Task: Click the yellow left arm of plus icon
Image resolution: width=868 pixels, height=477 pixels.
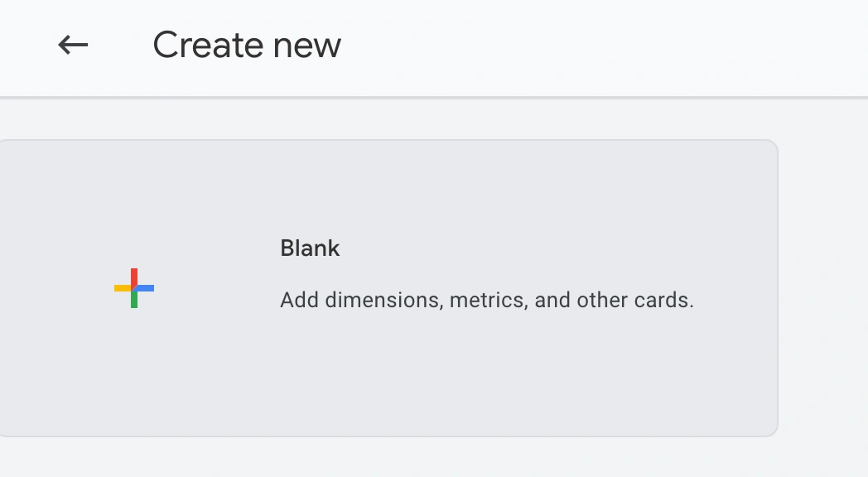Action: (123, 288)
